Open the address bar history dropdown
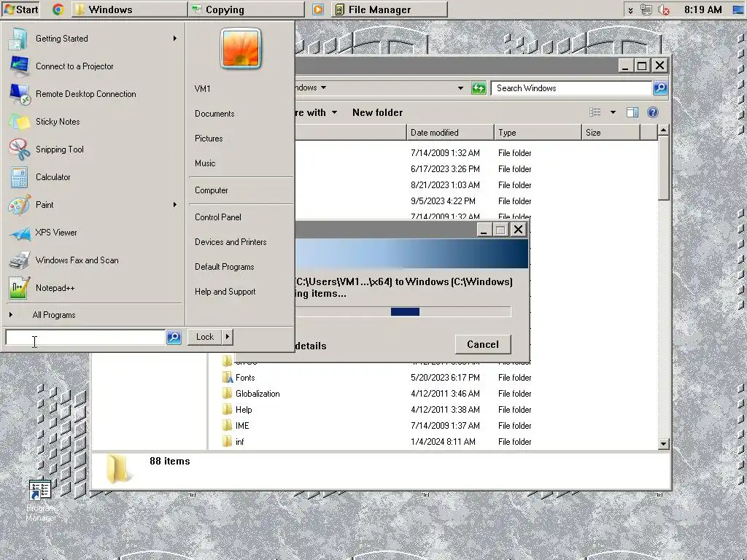Image resolution: width=747 pixels, height=560 pixels. pyautogui.click(x=460, y=88)
